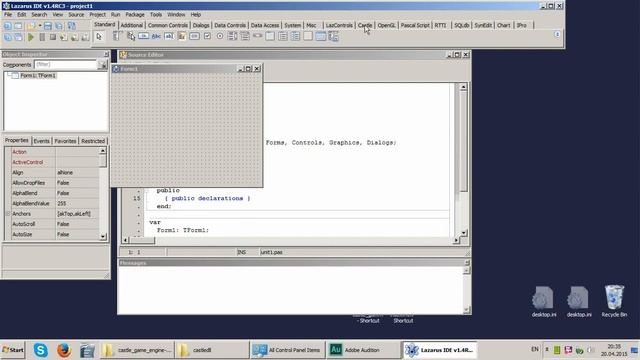Click the Save toolbar icon
The image size is (640, 360).
click(48, 26)
